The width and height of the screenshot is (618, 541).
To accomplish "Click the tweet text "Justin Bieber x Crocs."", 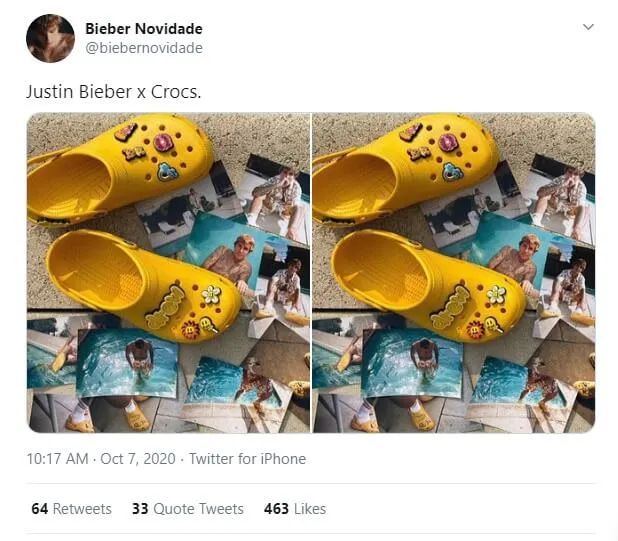I will [113, 91].
